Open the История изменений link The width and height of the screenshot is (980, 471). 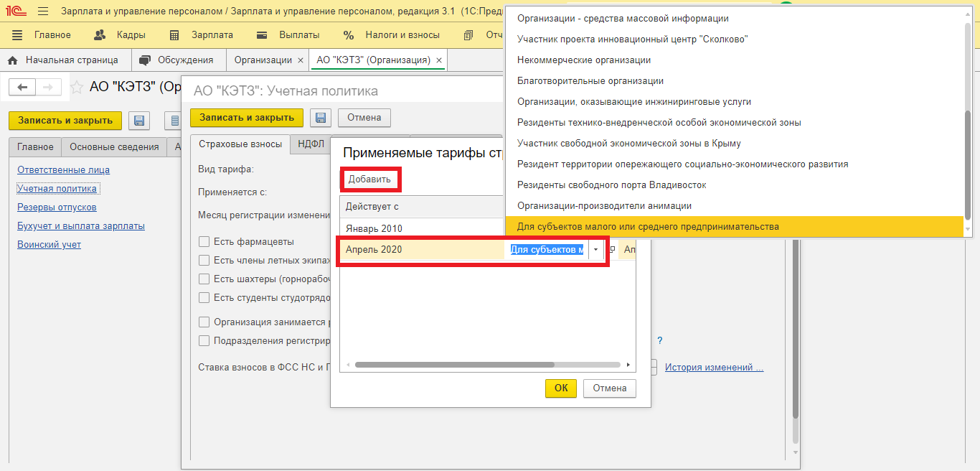[x=714, y=368]
